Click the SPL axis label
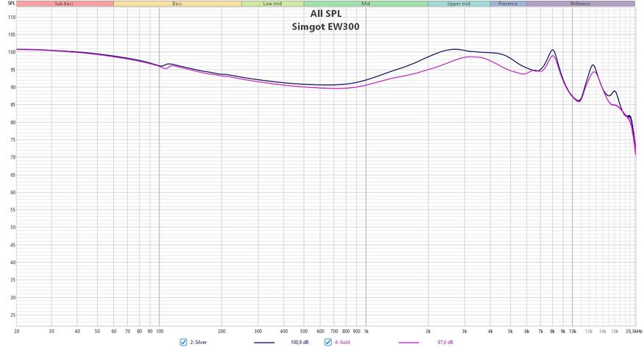The width and height of the screenshot is (644, 347). pyautogui.click(x=11, y=3)
